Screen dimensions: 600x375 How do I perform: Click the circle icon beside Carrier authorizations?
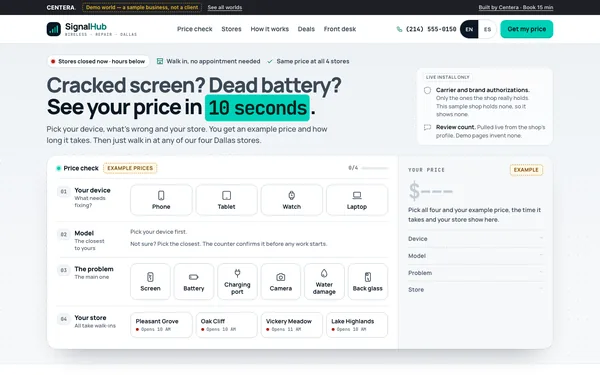[x=427, y=90]
